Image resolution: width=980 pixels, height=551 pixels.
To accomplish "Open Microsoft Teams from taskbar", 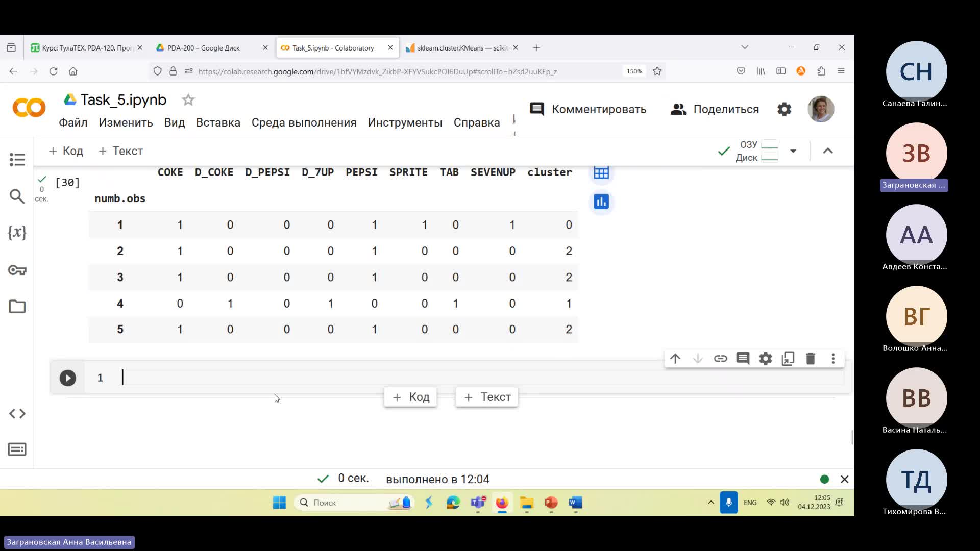I will pos(478,503).
